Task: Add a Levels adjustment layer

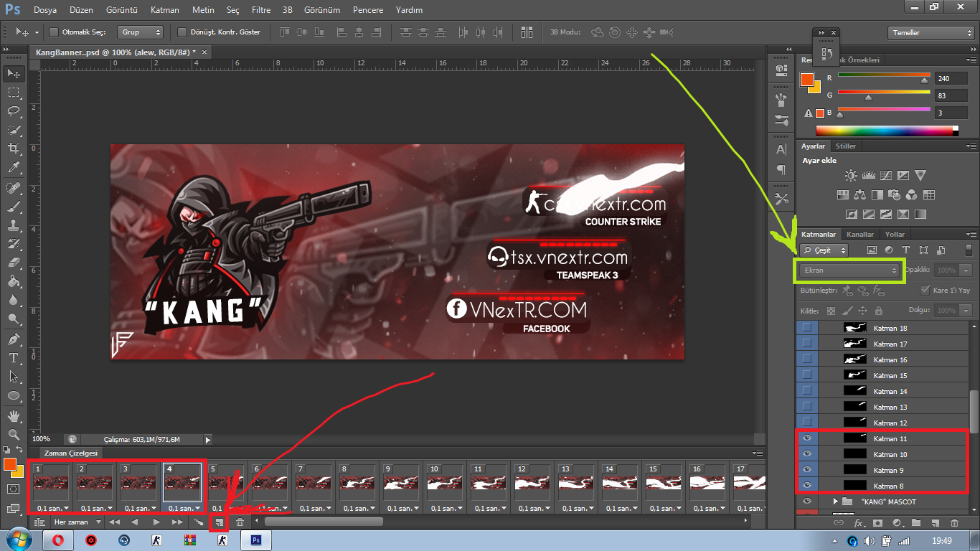Action: pyautogui.click(x=868, y=175)
